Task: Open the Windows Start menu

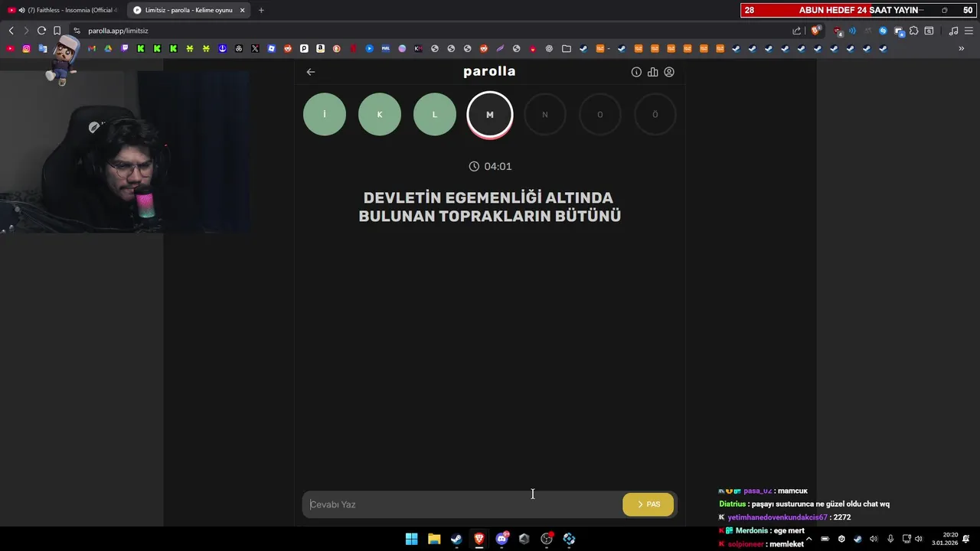Action: click(x=412, y=539)
